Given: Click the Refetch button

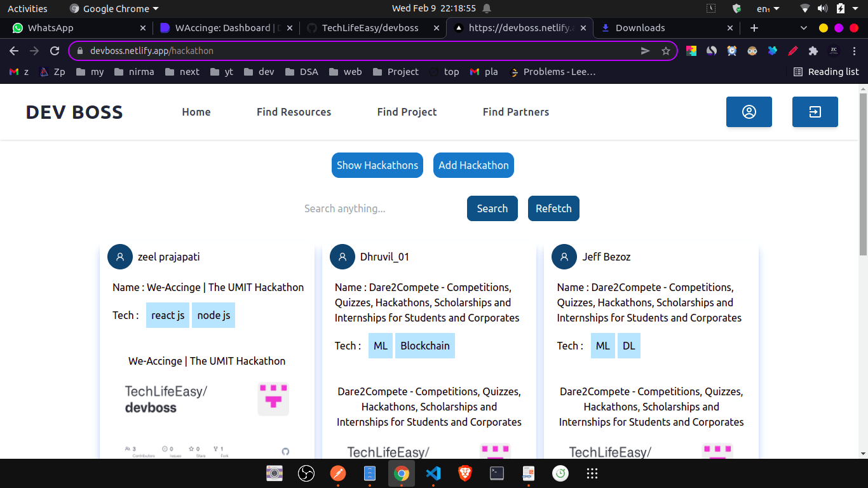Looking at the screenshot, I should [x=553, y=208].
